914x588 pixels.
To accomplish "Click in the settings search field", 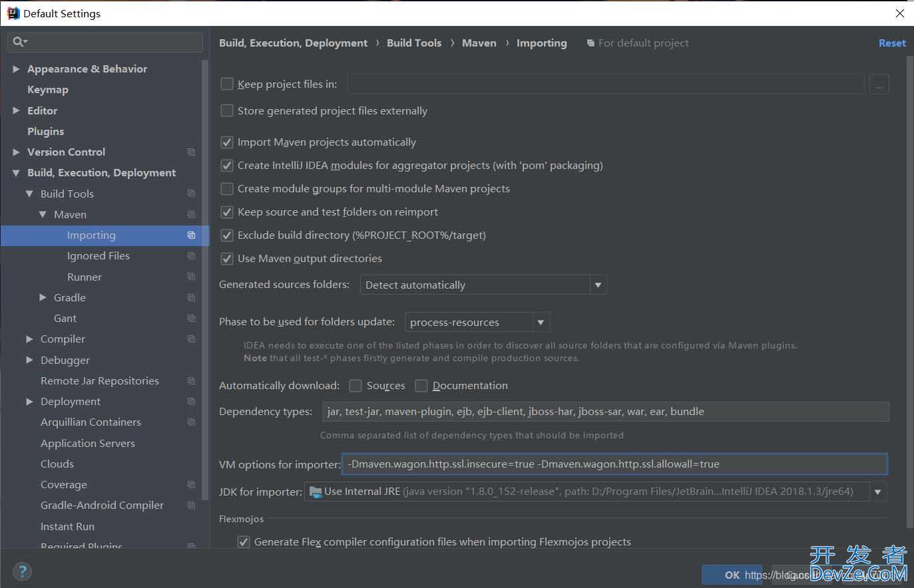I will pos(105,42).
